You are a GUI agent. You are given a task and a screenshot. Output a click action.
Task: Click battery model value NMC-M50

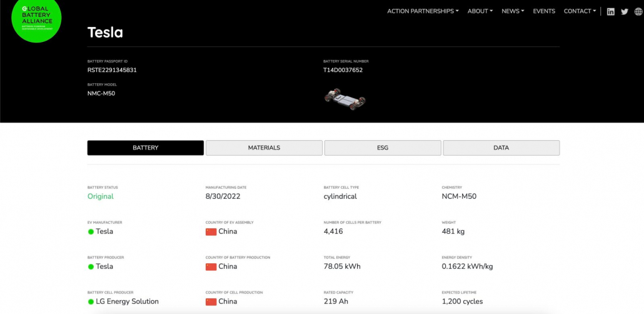click(x=101, y=93)
